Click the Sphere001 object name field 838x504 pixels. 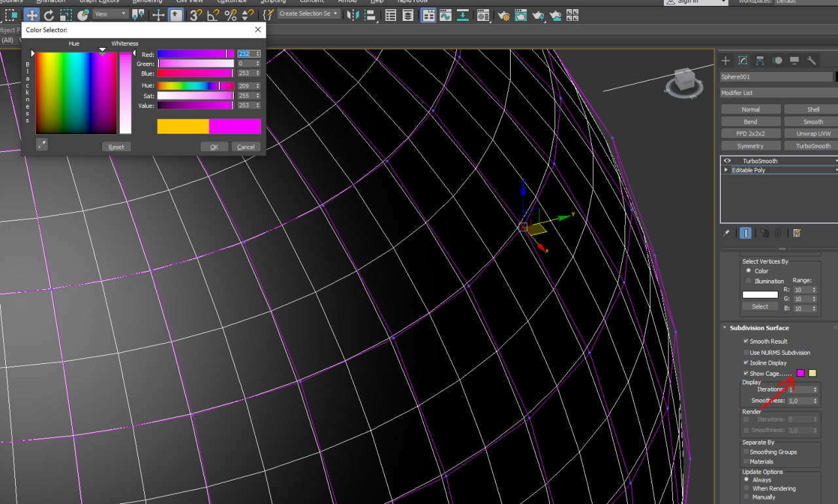(x=776, y=77)
